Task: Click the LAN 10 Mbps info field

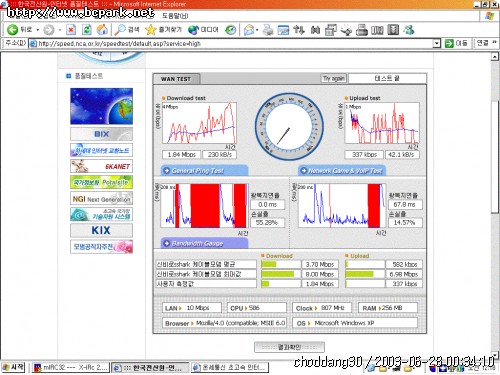Action: [x=192, y=308]
